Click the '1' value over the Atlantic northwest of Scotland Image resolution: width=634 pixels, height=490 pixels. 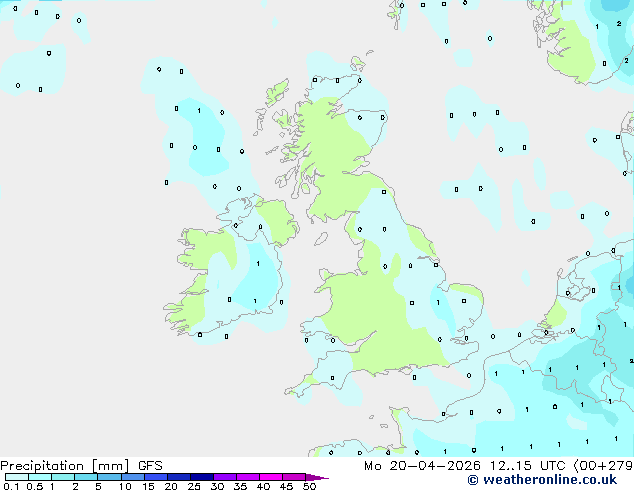coord(199,111)
